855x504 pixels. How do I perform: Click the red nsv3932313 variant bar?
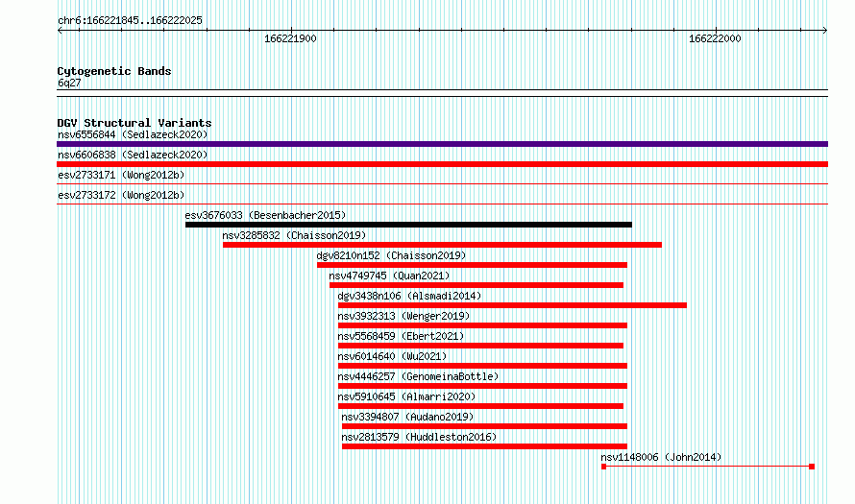pyautogui.click(x=482, y=325)
